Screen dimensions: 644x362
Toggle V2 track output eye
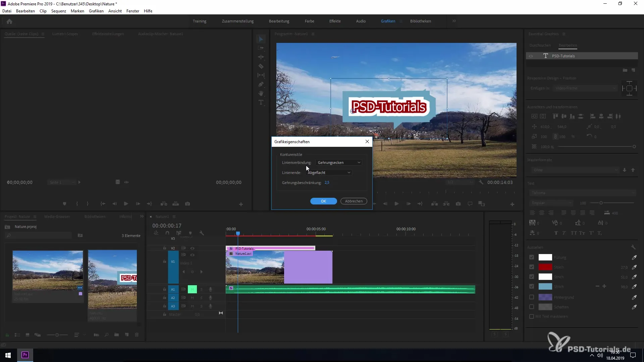coord(192,248)
